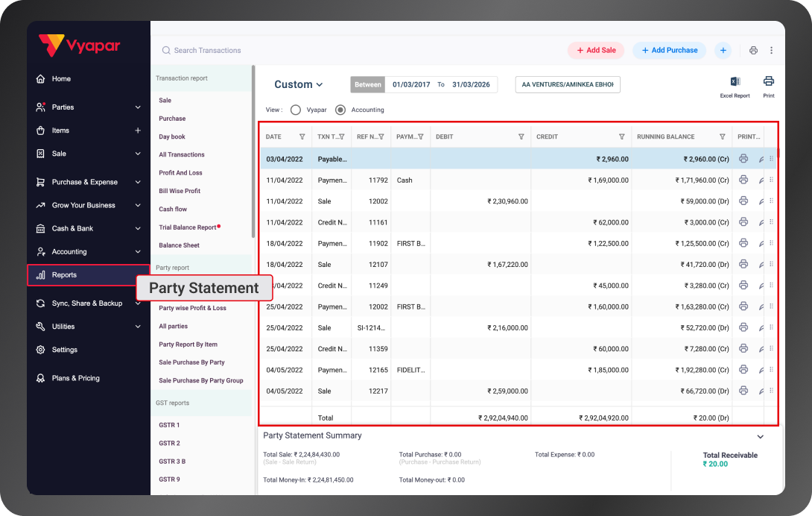Screen dimensions: 812x516
Task: Open Plans & Pricing
Action: pyautogui.click(x=75, y=378)
